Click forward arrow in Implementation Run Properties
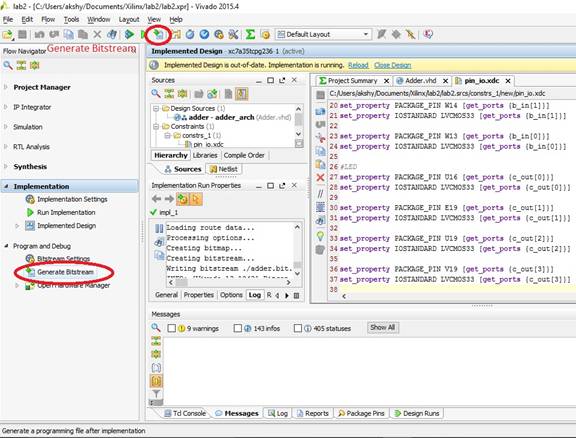The image size is (576, 438). pyautogui.click(x=169, y=199)
